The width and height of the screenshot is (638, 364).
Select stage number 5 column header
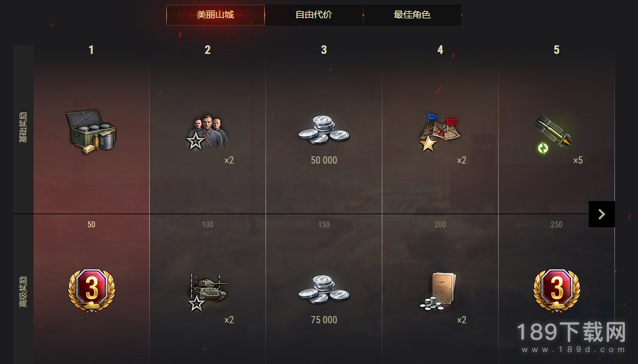tap(557, 50)
